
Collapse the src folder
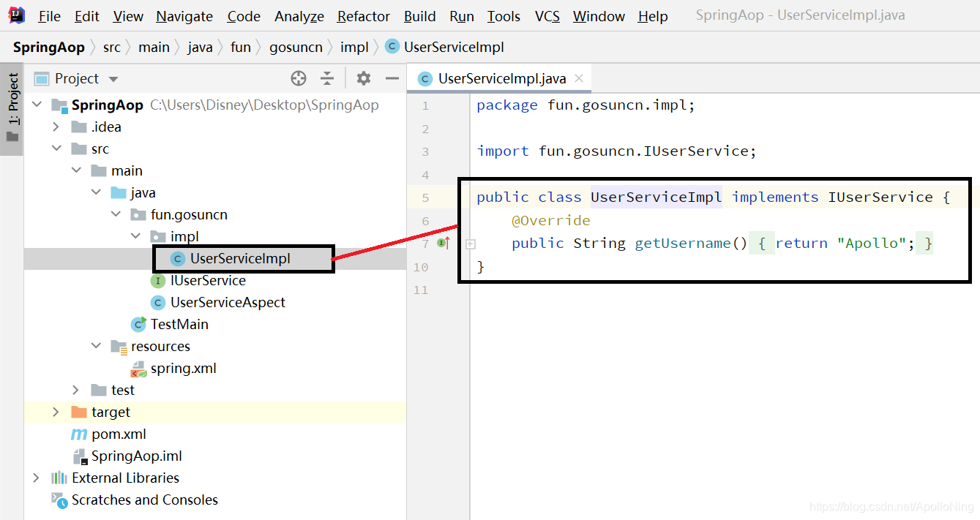tap(56, 149)
